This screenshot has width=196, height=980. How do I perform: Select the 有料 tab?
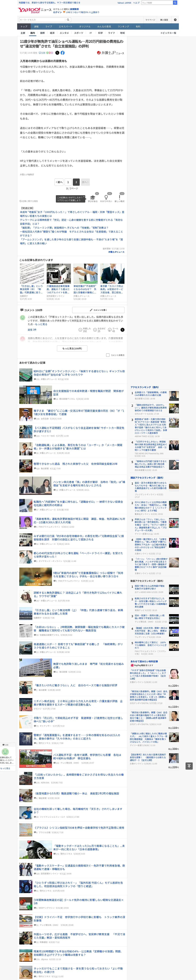tap(138, 27)
